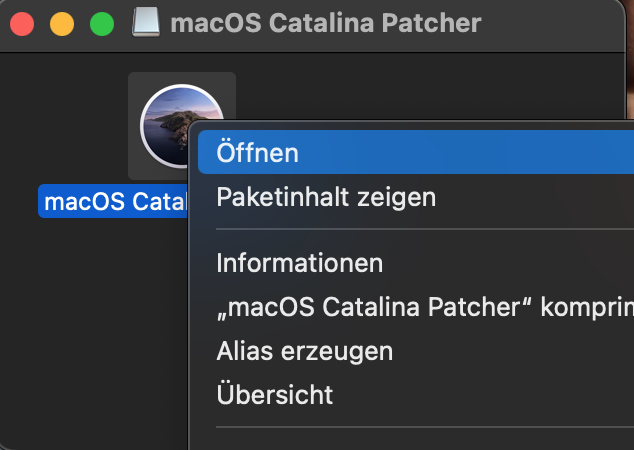Choose Öffnen from the context menu

point(258,153)
